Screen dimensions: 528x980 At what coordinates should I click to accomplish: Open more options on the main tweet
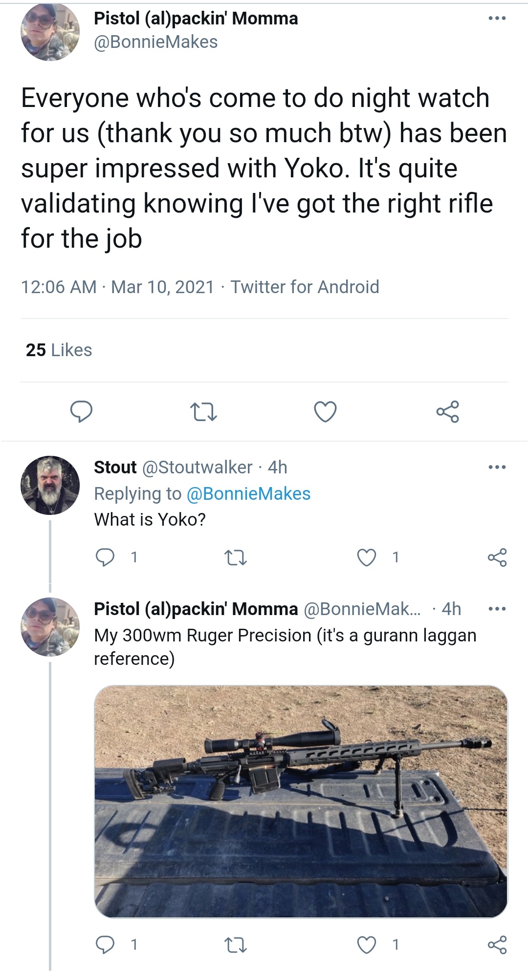(x=497, y=19)
